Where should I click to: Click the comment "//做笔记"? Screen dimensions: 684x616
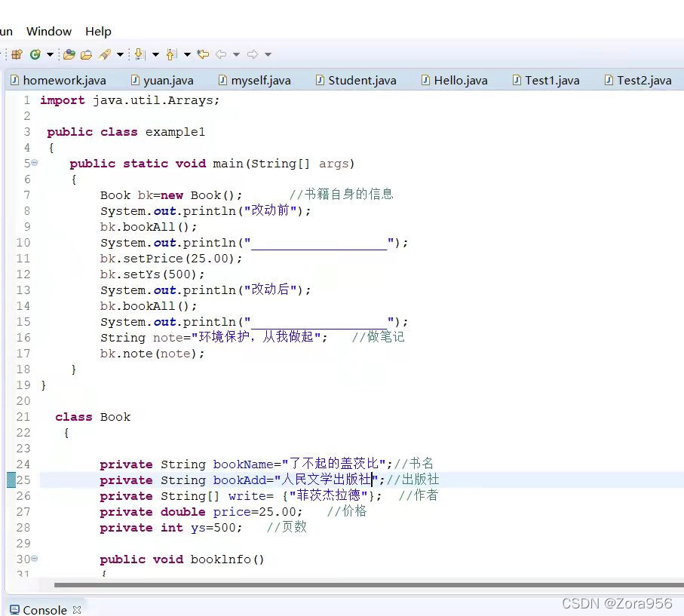click(379, 336)
